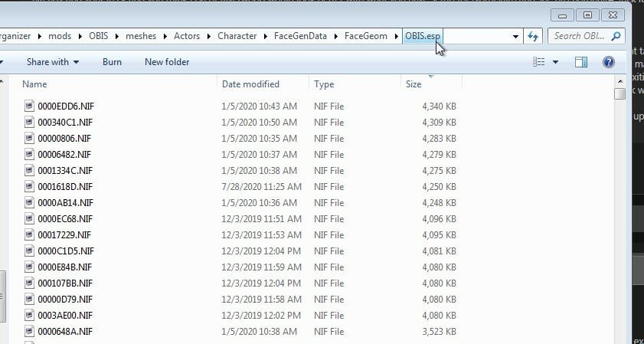Select the file name 00000806.NIF
Screen dimensions: 644x344
pos(64,139)
